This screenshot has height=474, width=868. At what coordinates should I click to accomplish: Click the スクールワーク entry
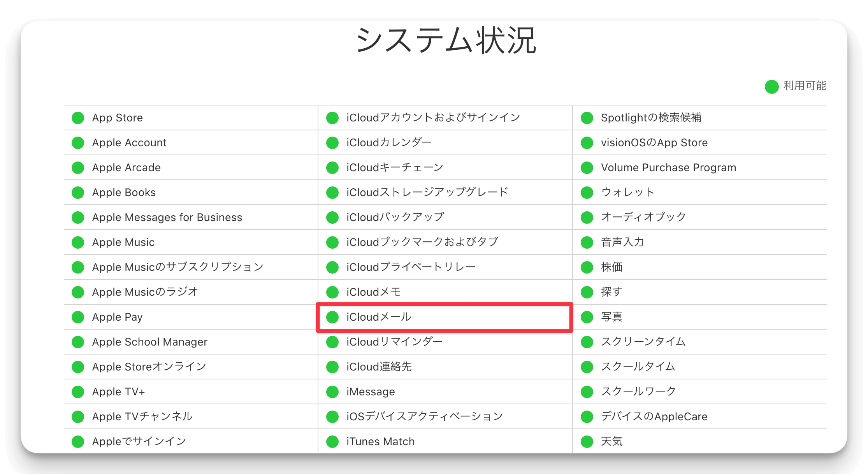639,391
